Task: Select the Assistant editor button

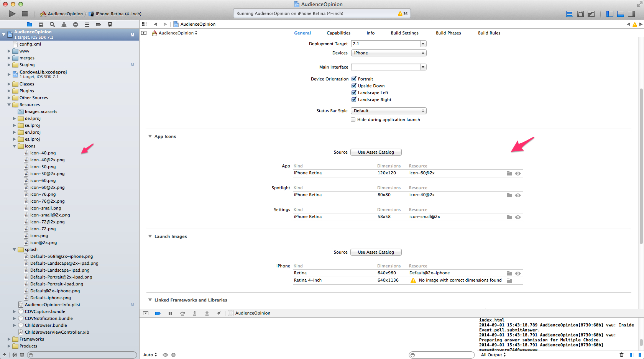Action: 580,14
